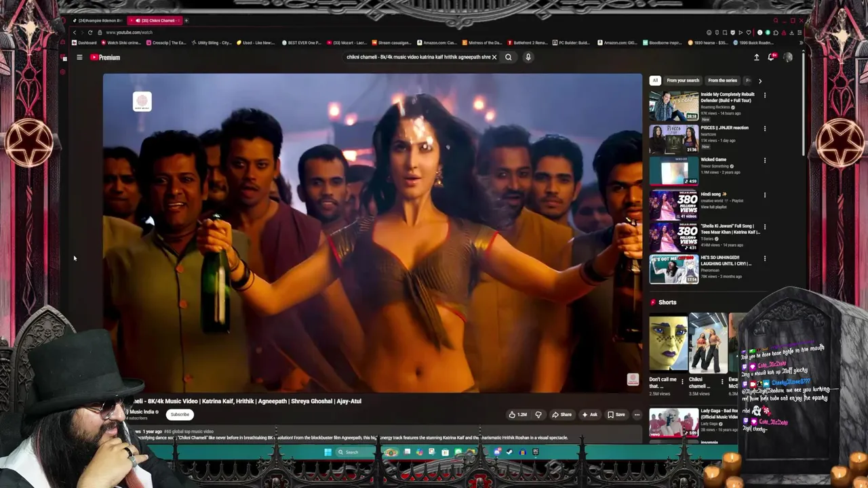Open options for Inside My Completely Rebuilt Defender
Viewport: 868px width, 488px height.
tap(764, 96)
